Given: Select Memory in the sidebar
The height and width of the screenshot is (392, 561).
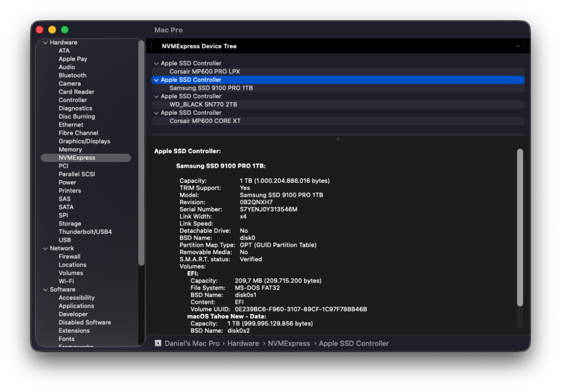Looking at the screenshot, I should (71, 150).
